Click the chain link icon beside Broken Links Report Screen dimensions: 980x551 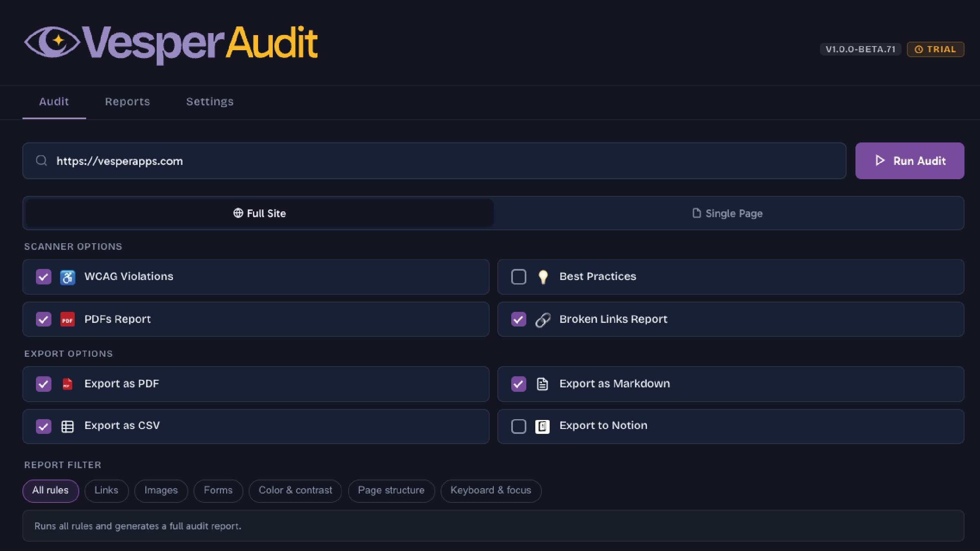tap(543, 320)
